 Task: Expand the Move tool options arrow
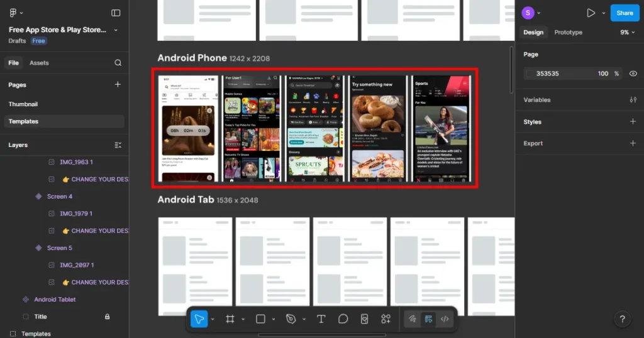coord(213,319)
